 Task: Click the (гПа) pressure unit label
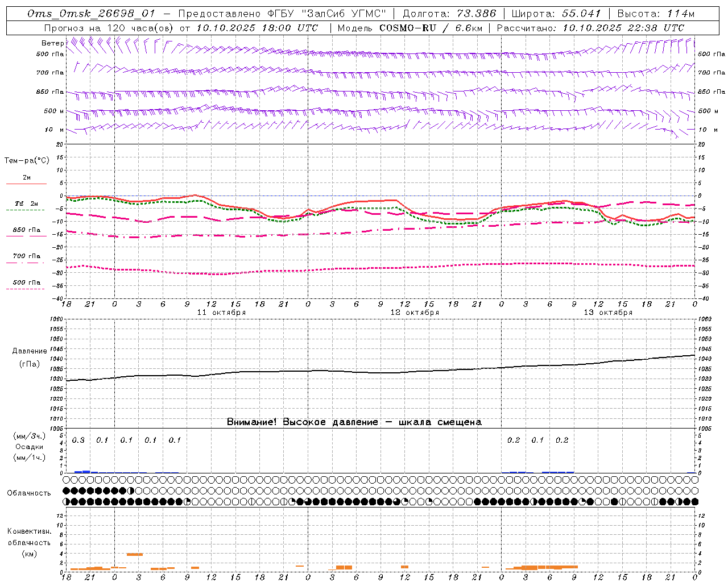click(x=29, y=364)
